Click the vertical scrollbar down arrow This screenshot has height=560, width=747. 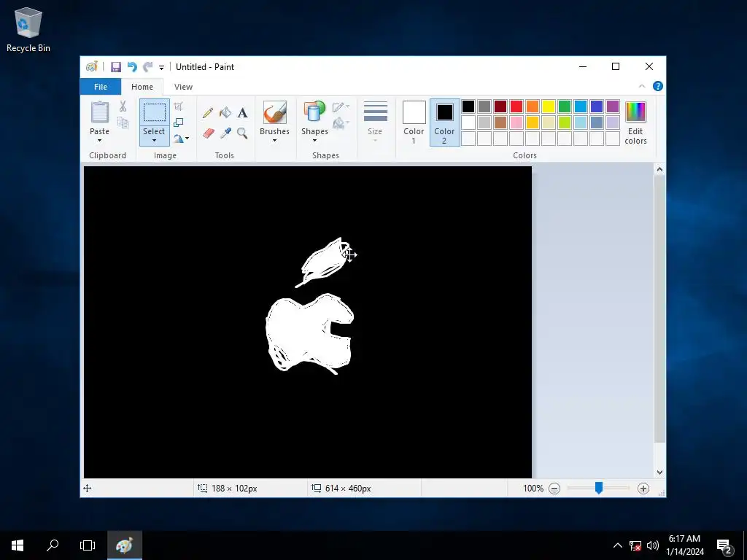coord(659,472)
